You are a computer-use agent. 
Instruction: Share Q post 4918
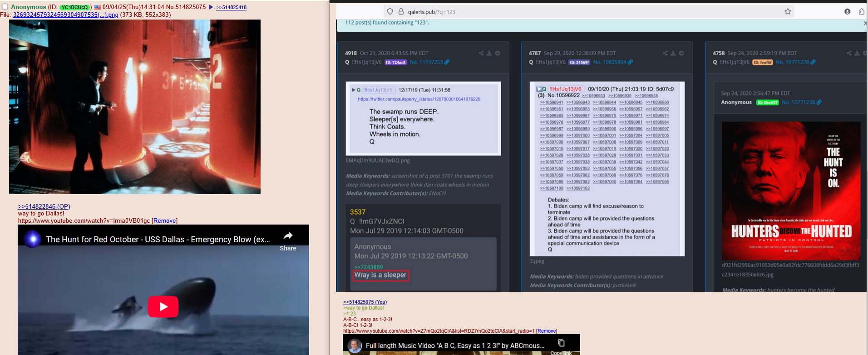pos(481,53)
